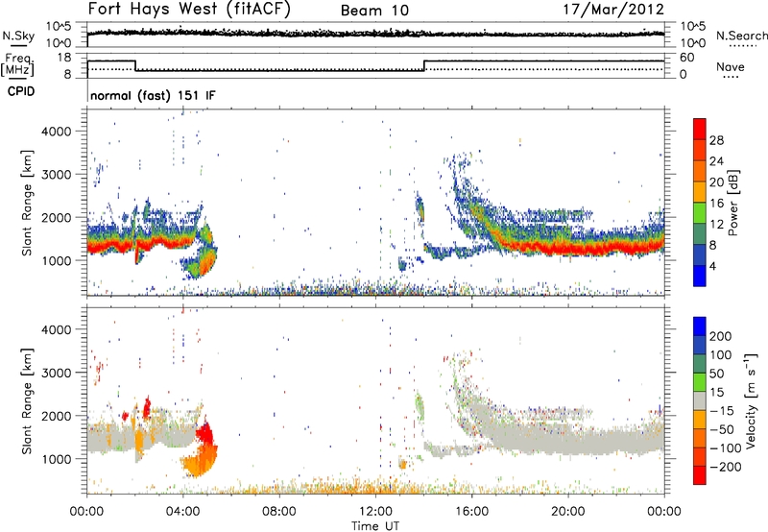
Task: Select the light green segment of Power colorbar
Action: (x=700, y=212)
